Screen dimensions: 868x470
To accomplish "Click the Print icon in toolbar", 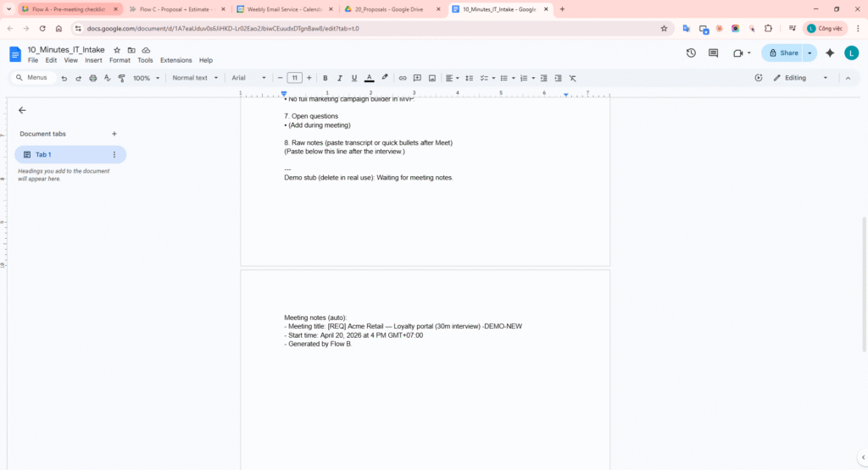I will point(92,78).
